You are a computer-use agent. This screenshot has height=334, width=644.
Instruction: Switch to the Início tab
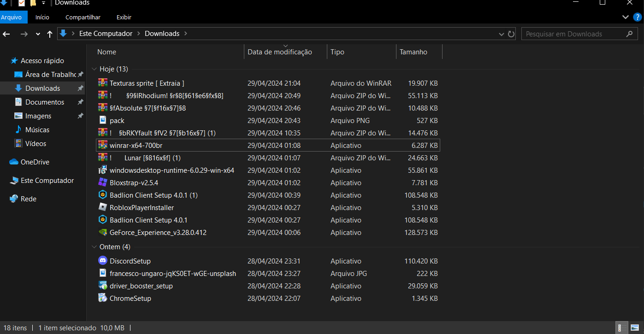click(x=42, y=17)
